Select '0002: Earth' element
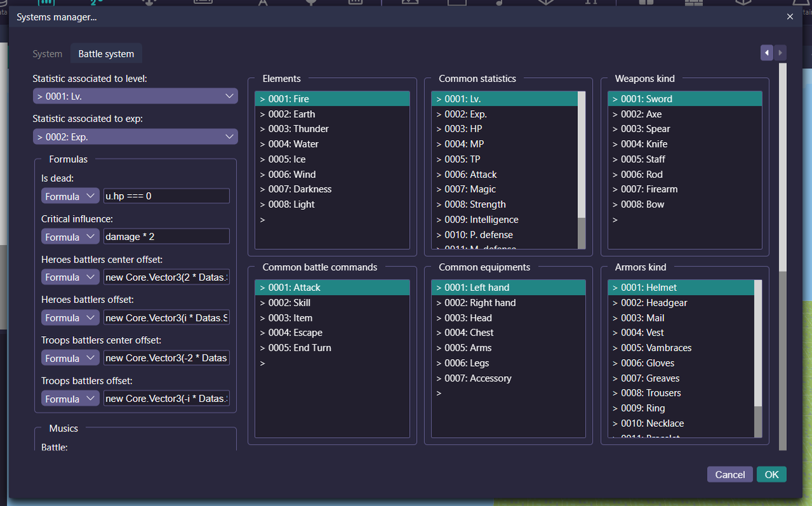The height and width of the screenshot is (506, 812). 332,114
